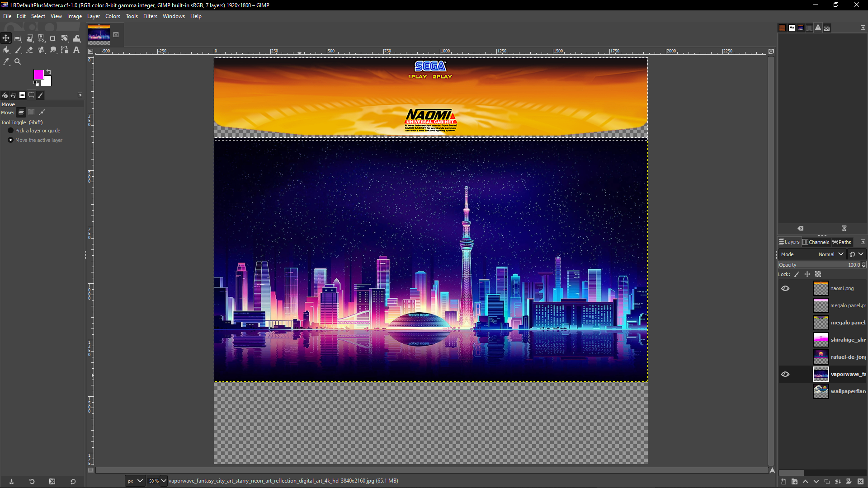Select the Warp Transform tool

pos(77,38)
